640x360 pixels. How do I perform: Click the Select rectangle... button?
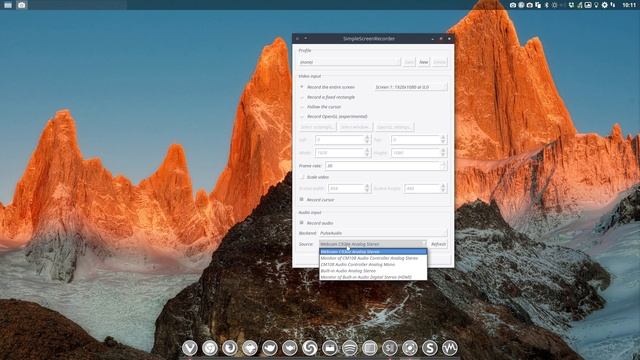point(317,127)
